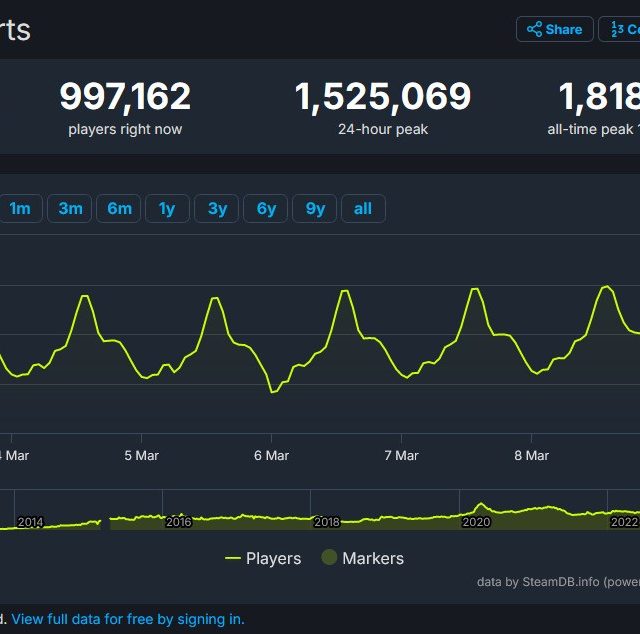Click the 2020 spike in timeline navigator
Viewport: 640px width, 634px height.
481,507
